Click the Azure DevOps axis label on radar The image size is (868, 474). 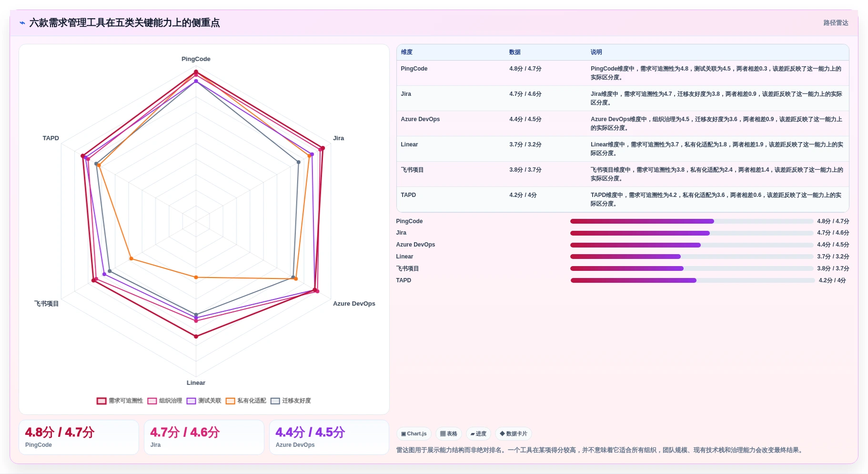[354, 304]
